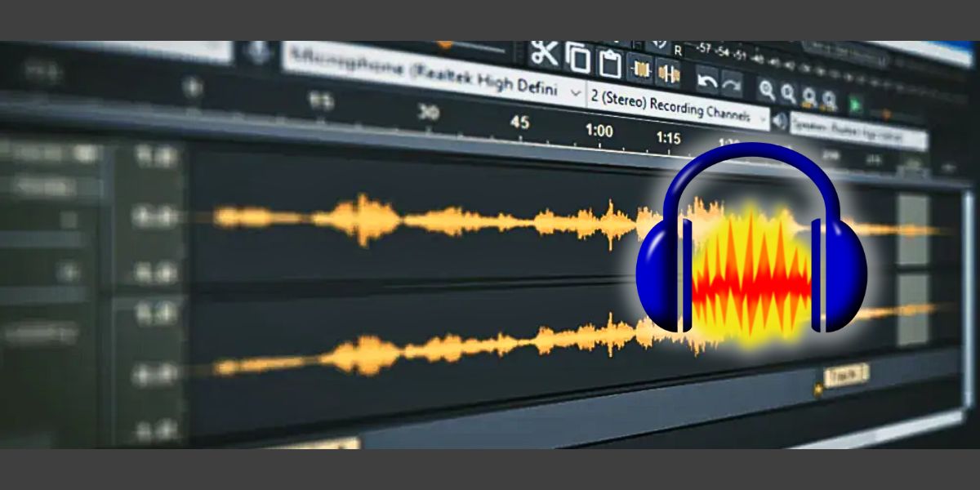Click the 1:15 mark on the timeline
The image size is (980, 490).
click(x=668, y=138)
